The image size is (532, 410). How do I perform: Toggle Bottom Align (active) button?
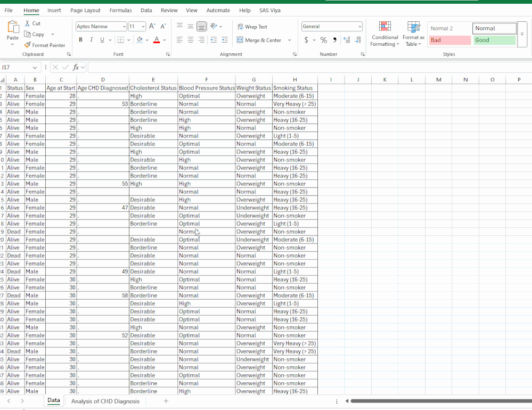[201, 26]
